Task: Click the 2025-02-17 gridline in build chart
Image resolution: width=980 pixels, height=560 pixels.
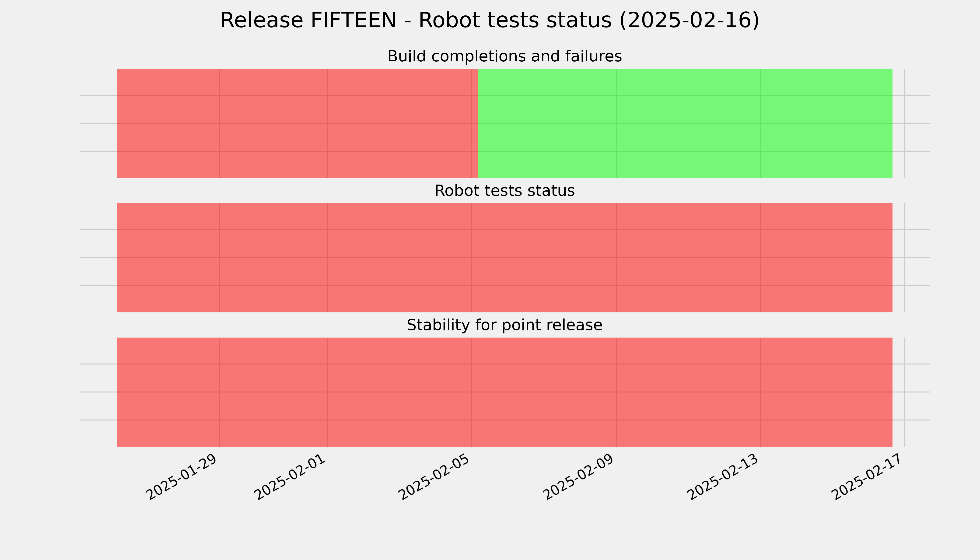Action: [x=905, y=123]
